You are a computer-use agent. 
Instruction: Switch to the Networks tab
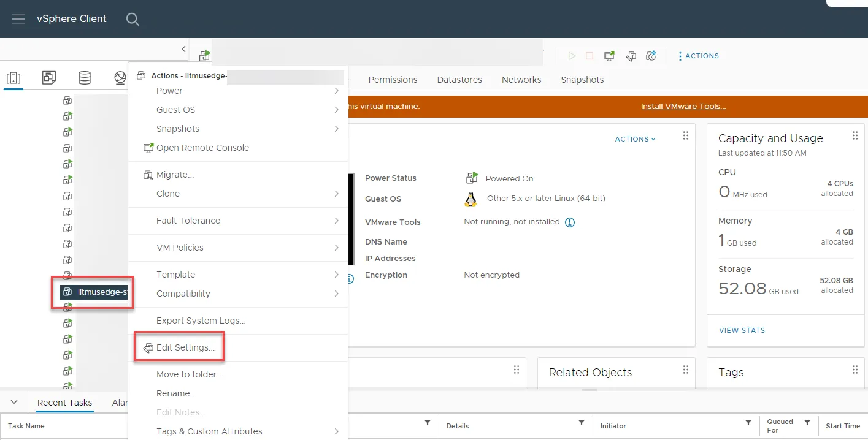[521, 80]
